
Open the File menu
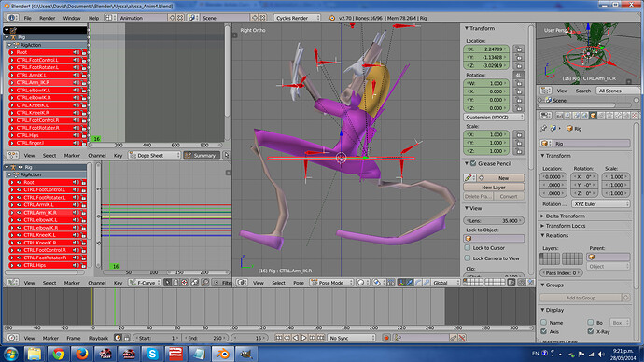pos(27,18)
